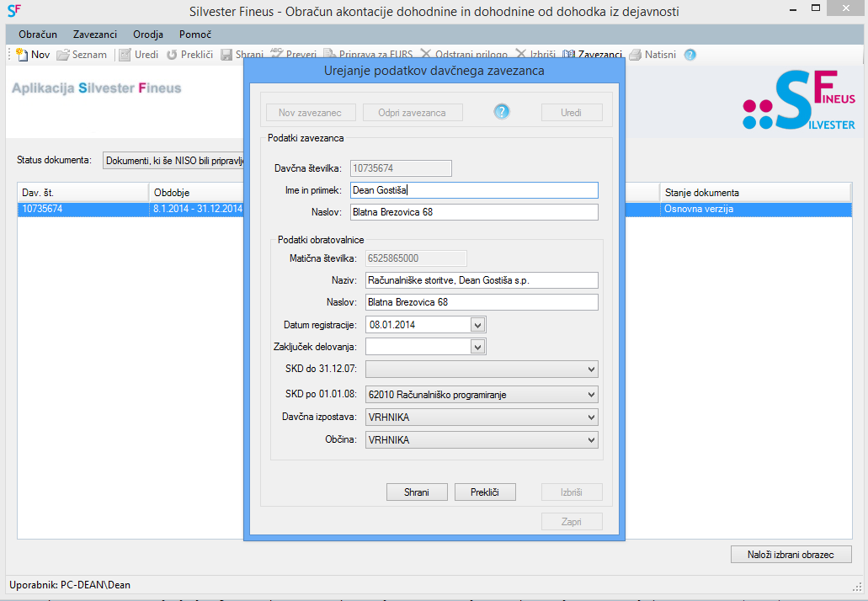Click the disabled Izbriši button in dialog
This screenshot has width=868, height=601.
pos(572,492)
